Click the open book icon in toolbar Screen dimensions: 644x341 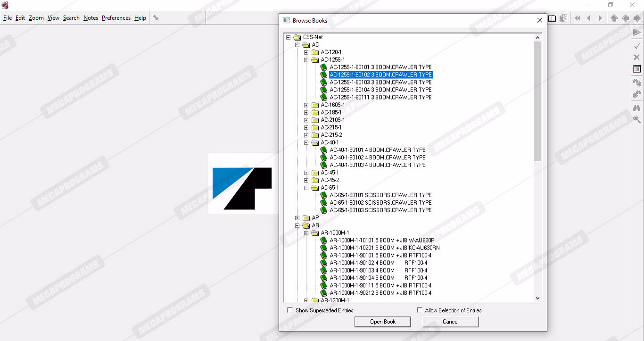click(x=552, y=18)
